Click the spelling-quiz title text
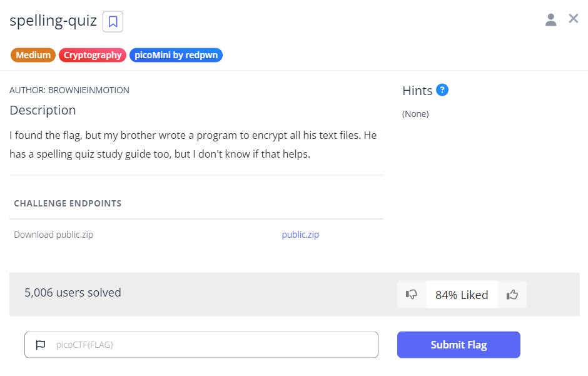Screen dimensions: 588x376 53,21
